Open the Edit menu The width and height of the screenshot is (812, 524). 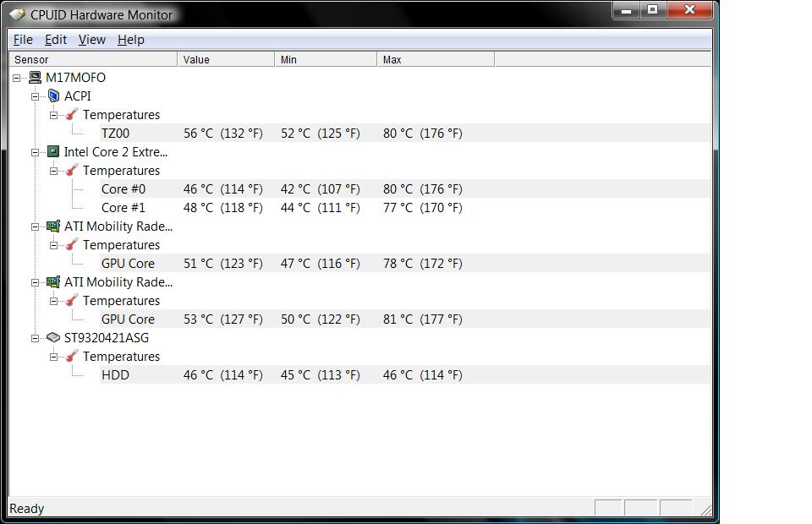(x=56, y=40)
